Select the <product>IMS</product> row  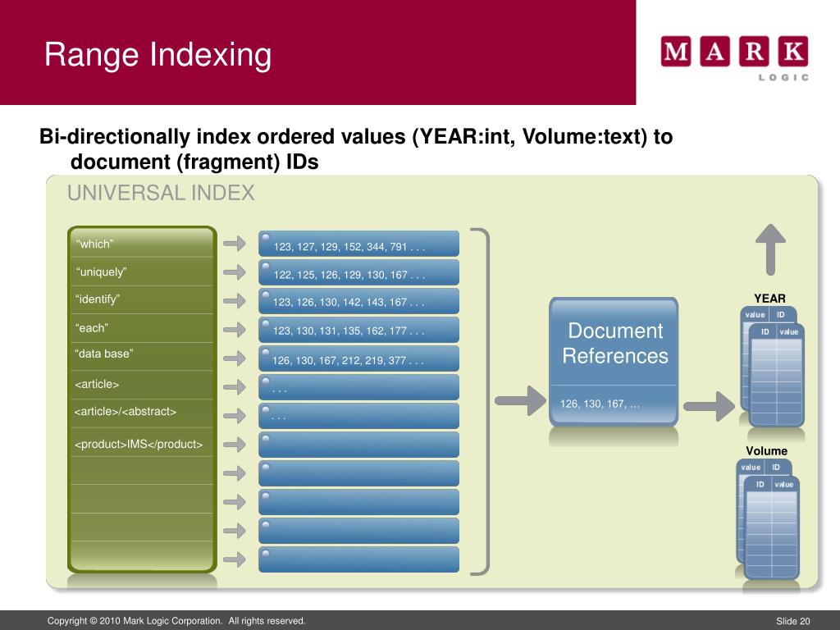coord(142,442)
